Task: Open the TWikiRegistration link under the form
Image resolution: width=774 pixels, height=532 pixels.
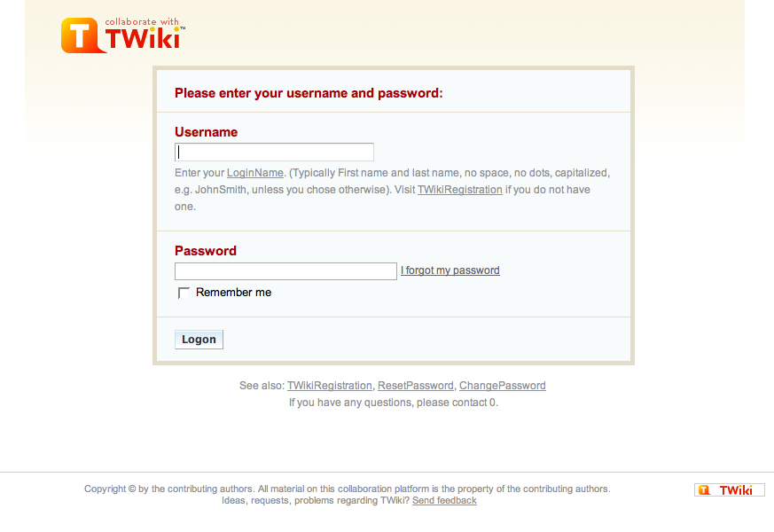Action: tap(329, 385)
